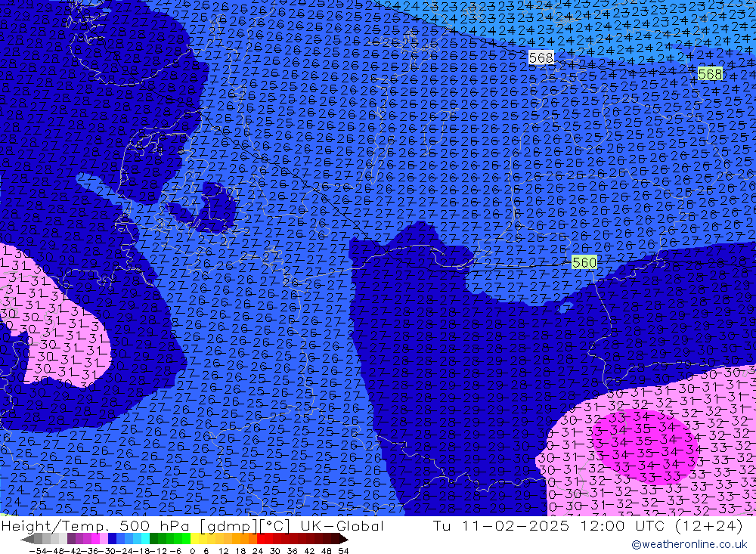Viewport: 756px width, 554px height.
Task: Click the dark blue legend swatch at -30
Action: click(112, 539)
